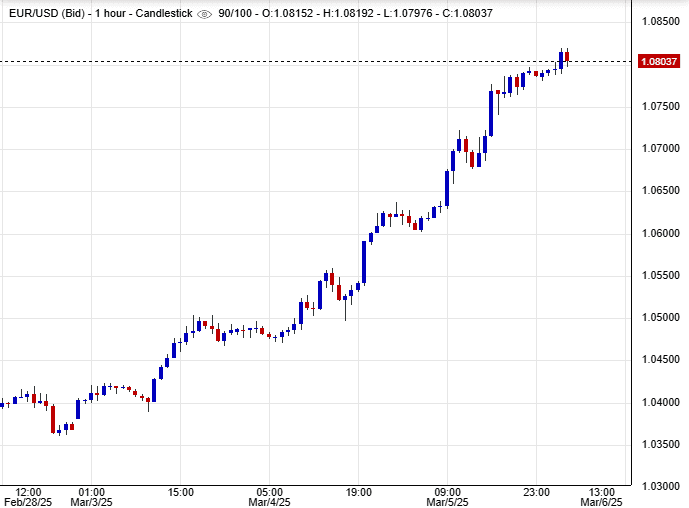Select the low value 'L:1.07976'
This screenshot has width=689, height=508.
[x=408, y=13]
